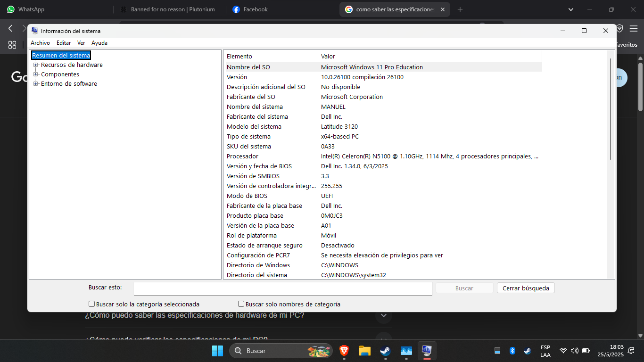The height and width of the screenshot is (362, 644).
Task: Click the System Information title bar icon
Action: coord(35,31)
